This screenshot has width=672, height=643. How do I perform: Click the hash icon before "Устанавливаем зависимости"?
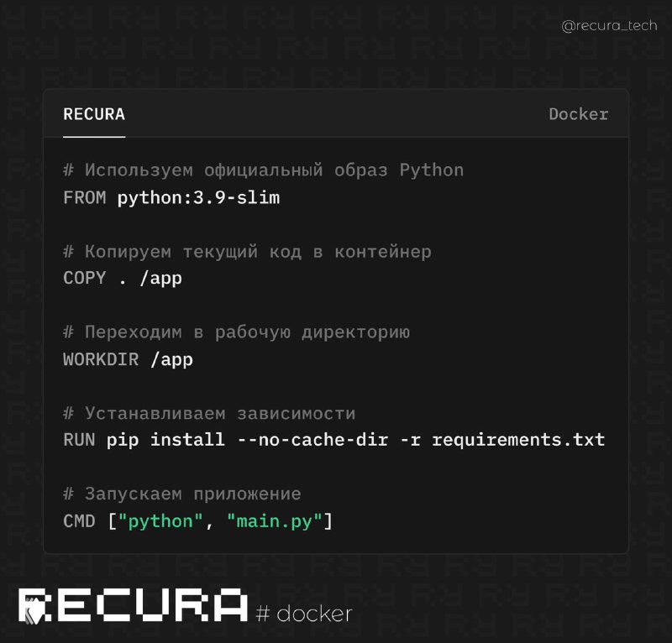(x=70, y=413)
